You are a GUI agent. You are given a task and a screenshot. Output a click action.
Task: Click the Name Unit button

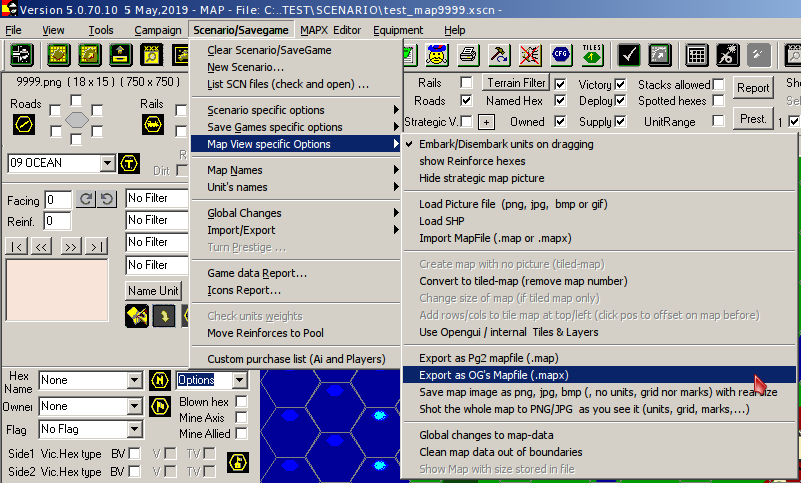pyautogui.click(x=153, y=290)
